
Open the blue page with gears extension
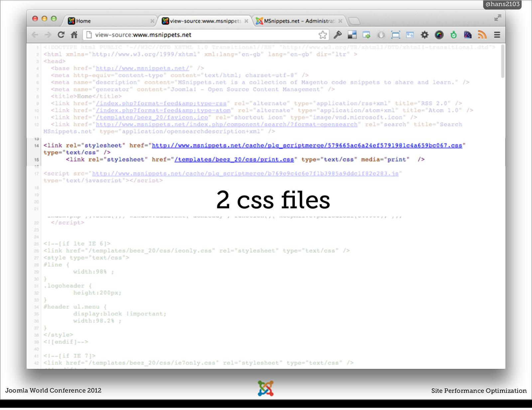(410, 35)
